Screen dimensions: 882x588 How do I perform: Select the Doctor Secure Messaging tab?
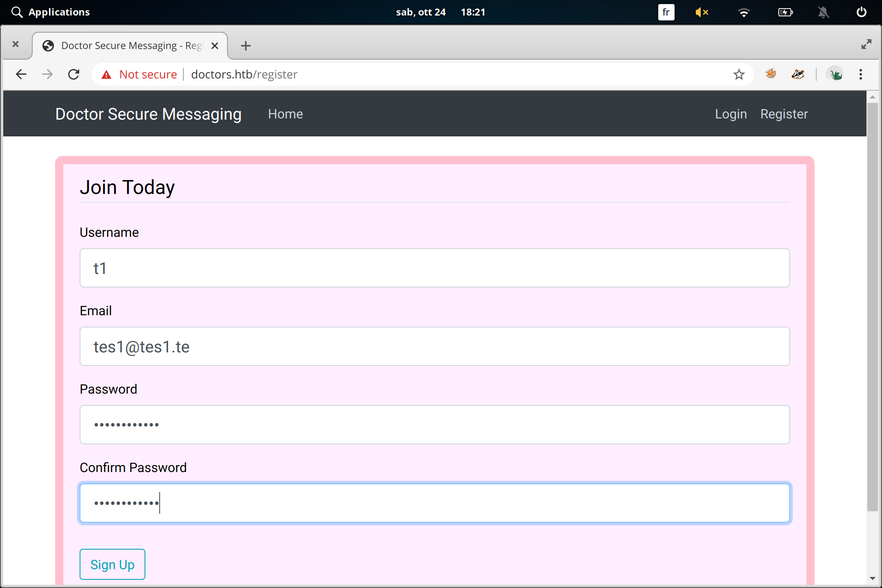131,46
